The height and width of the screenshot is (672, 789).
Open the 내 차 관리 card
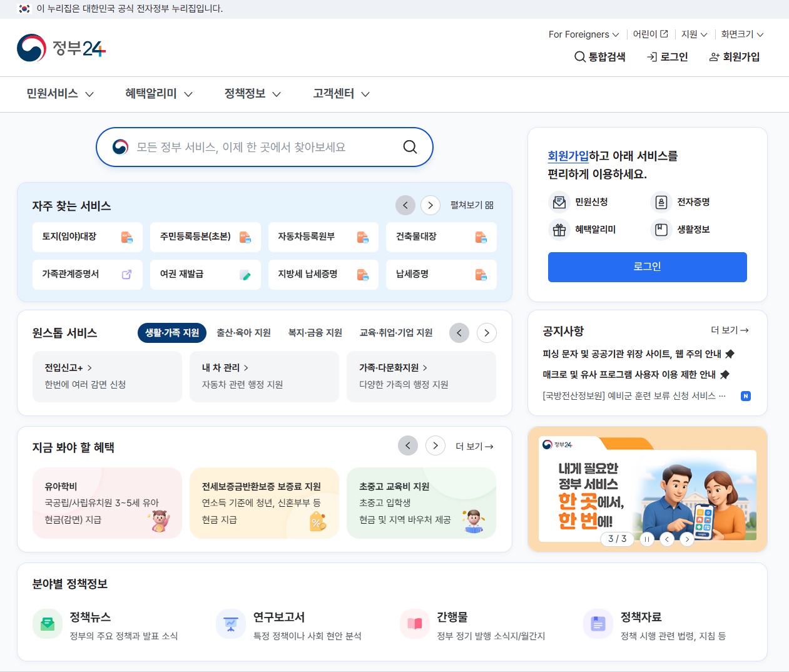coord(264,377)
